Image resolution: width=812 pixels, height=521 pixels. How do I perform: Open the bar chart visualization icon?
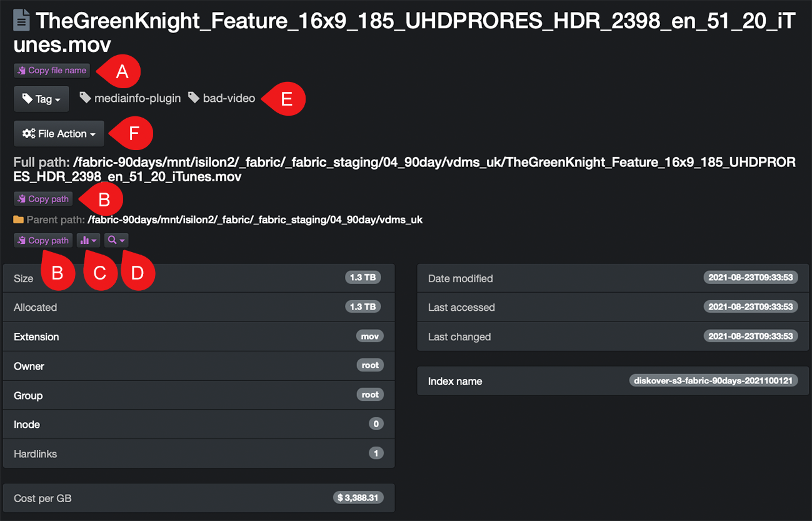[x=86, y=240]
